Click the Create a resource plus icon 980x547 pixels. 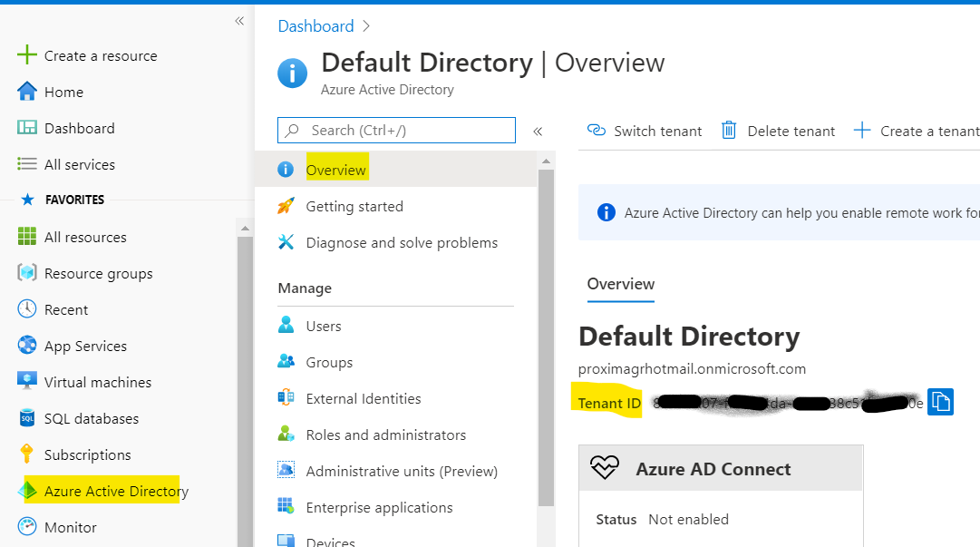pos(27,55)
